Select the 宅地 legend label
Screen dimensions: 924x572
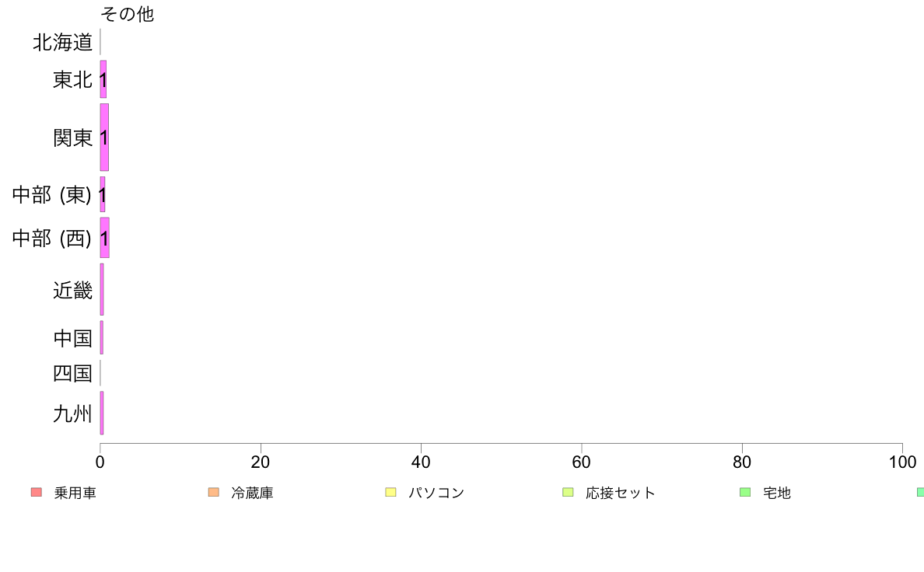777,493
